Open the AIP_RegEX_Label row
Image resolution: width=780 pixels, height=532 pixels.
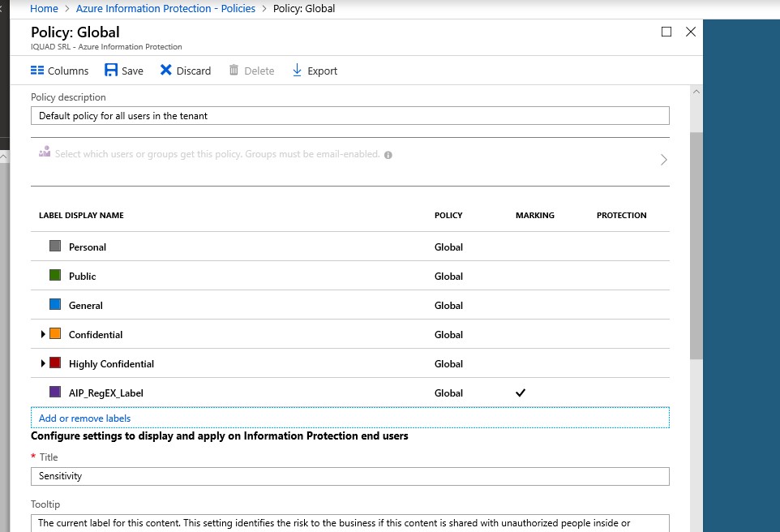click(x=350, y=393)
